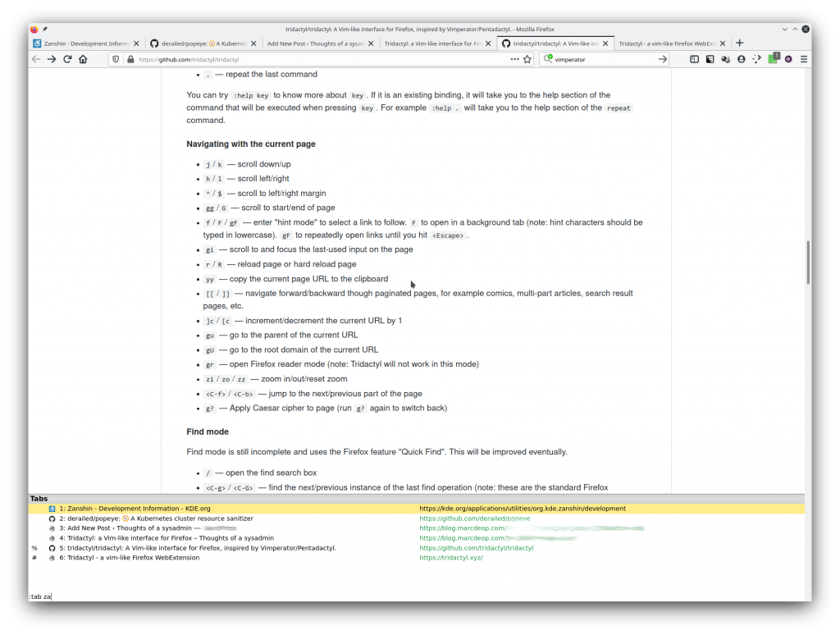Select completion row 3: Add New Post

click(416, 528)
